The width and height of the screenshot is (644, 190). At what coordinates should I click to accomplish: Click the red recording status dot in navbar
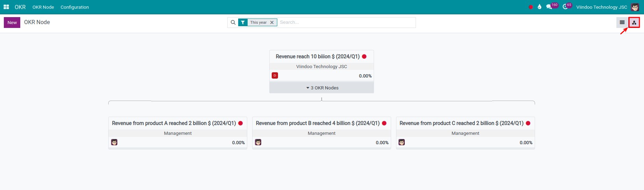(531, 7)
